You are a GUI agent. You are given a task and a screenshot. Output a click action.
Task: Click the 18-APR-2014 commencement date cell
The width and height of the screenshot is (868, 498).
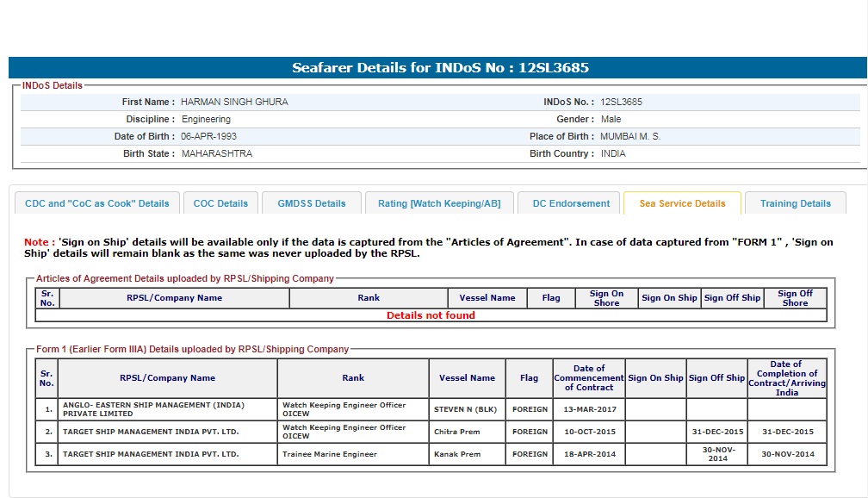(x=588, y=454)
